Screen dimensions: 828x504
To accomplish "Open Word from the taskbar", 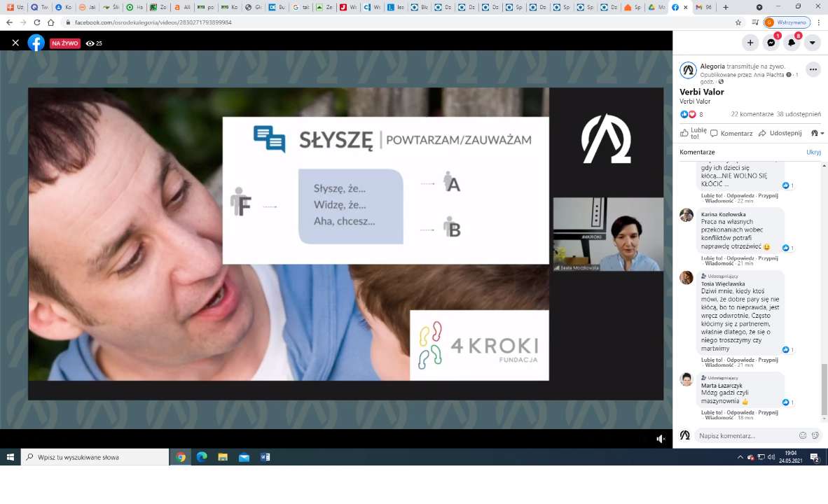I will [265, 457].
